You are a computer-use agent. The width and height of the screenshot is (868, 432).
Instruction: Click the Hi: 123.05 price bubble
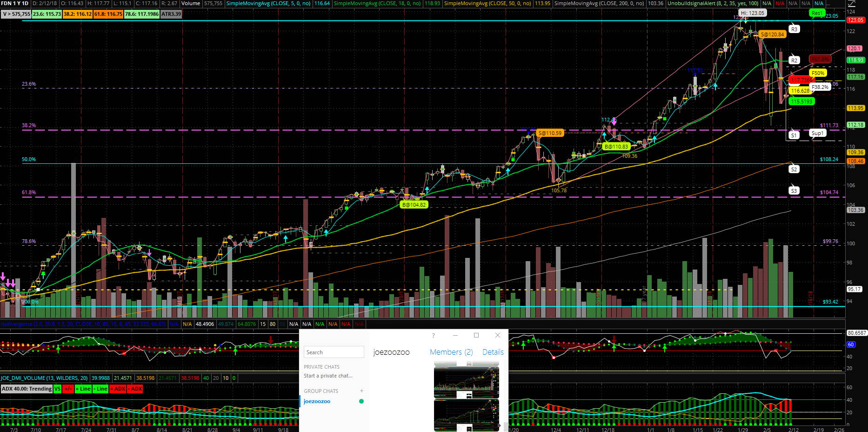(x=752, y=13)
